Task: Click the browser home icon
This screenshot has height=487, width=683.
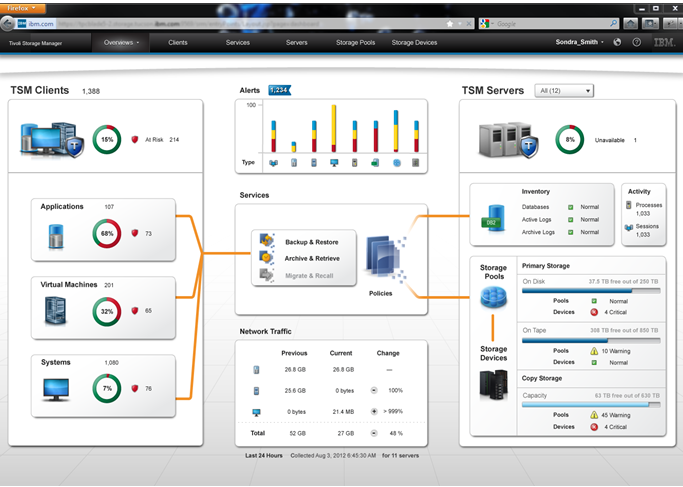Action: click(x=630, y=24)
